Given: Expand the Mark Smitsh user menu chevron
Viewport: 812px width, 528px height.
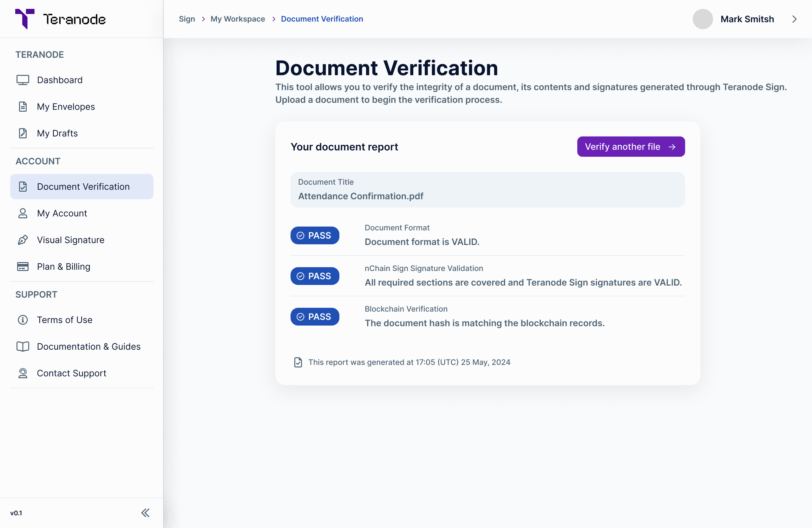Looking at the screenshot, I should [794, 19].
